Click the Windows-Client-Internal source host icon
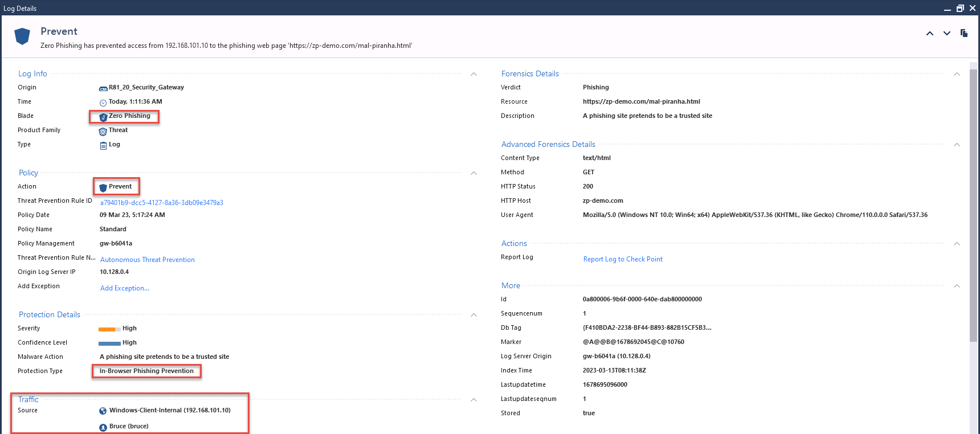 (103, 411)
